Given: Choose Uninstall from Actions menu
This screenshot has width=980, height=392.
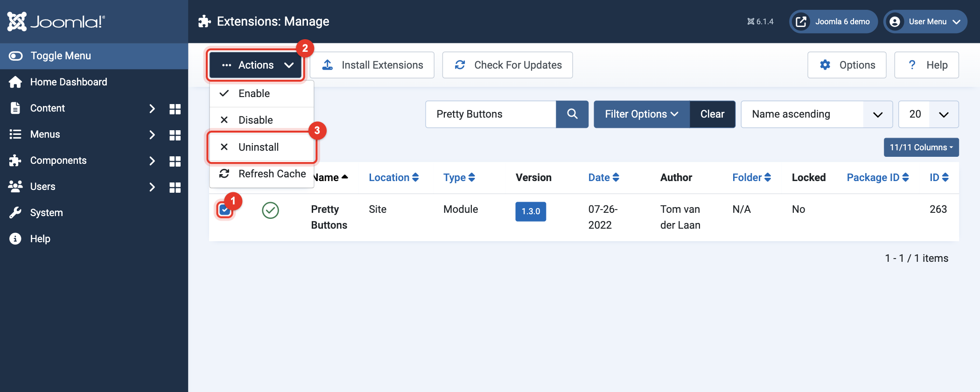Looking at the screenshot, I should (x=262, y=147).
